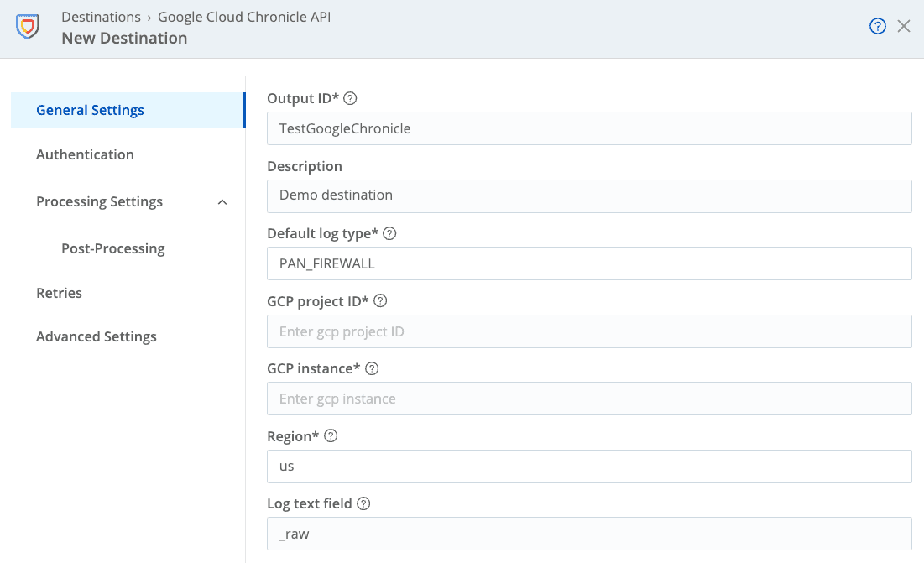Image resolution: width=924 pixels, height=563 pixels.
Task: View the GCP project ID help tooltip
Action: (x=380, y=300)
